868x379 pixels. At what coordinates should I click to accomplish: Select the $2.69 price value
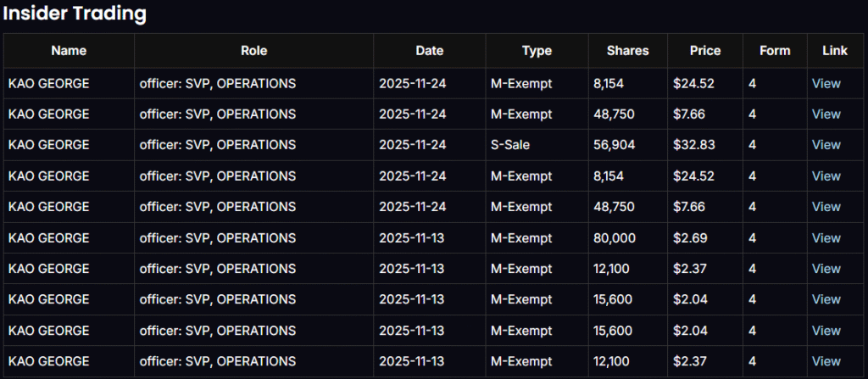click(690, 237)
